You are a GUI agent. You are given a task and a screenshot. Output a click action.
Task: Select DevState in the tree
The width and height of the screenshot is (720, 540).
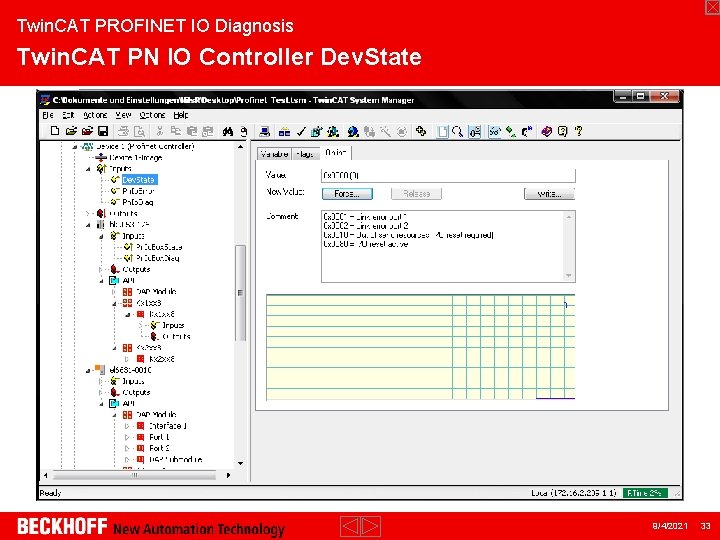point(139,180)
